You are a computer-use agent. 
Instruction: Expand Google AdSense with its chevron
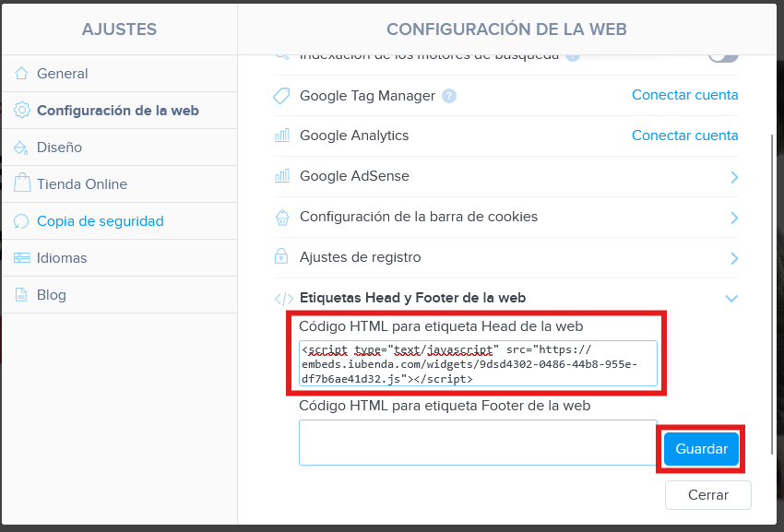click(734, 177)
